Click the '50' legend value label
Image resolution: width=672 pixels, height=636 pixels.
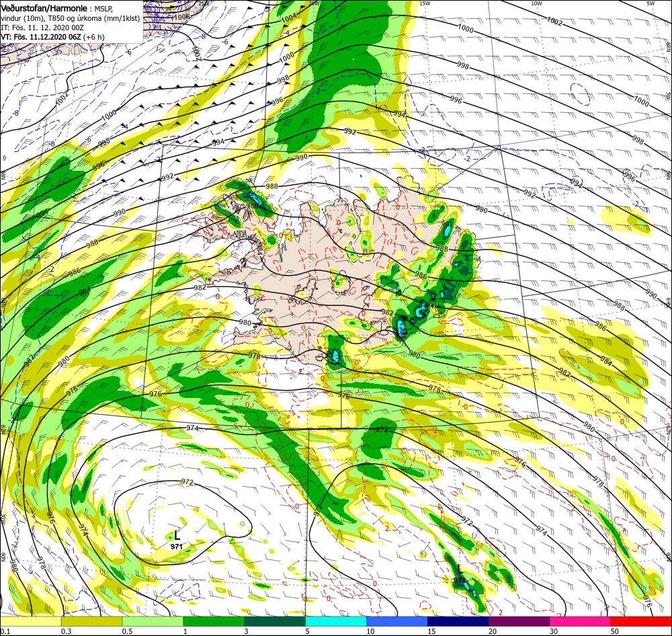pyautogui.click(x=615, y=631)
